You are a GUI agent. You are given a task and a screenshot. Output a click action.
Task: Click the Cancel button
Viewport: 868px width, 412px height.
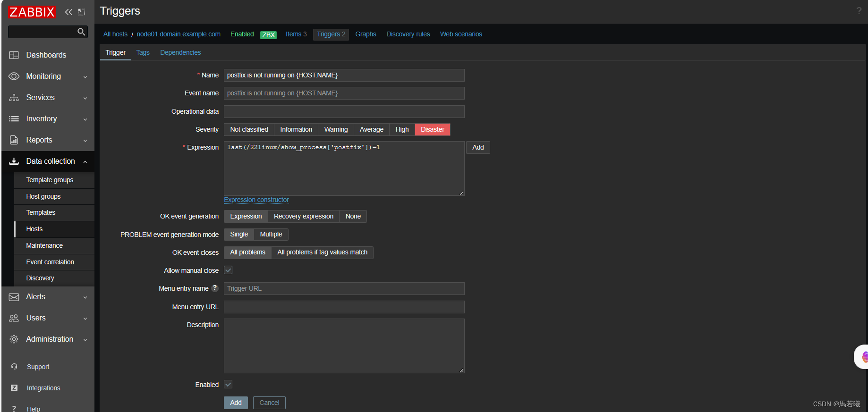tap(269, 403)
